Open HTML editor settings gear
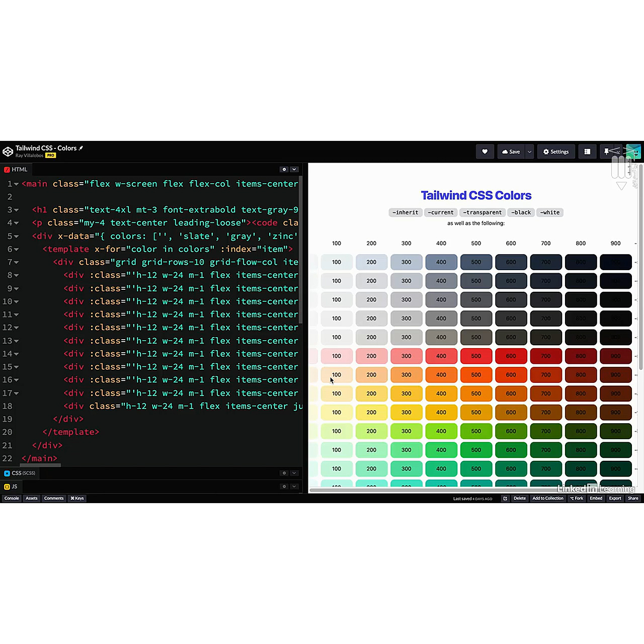The width and height of the screenshot is (644, 644). click(x=284, y=170)
